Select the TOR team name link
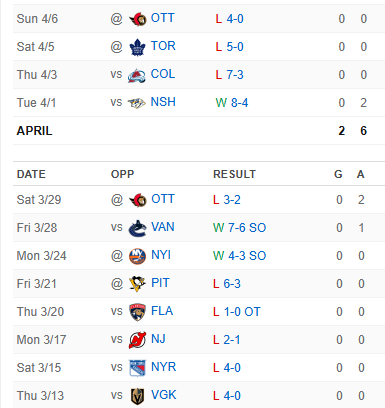 (163, 46)
